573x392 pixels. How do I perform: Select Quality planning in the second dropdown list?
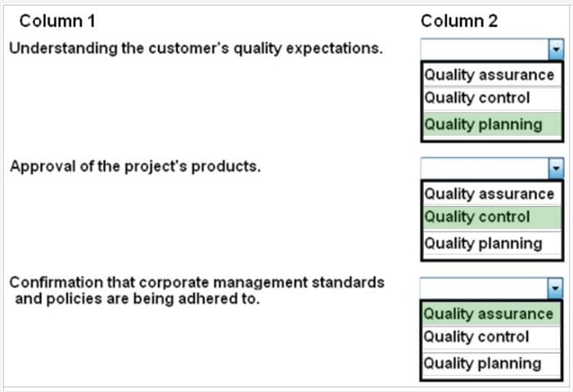pyautogui.click(x=491, y=243)
